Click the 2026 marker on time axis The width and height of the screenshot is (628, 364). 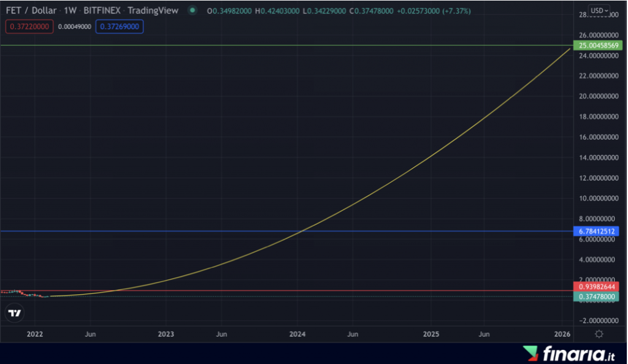tap(562, 334)
